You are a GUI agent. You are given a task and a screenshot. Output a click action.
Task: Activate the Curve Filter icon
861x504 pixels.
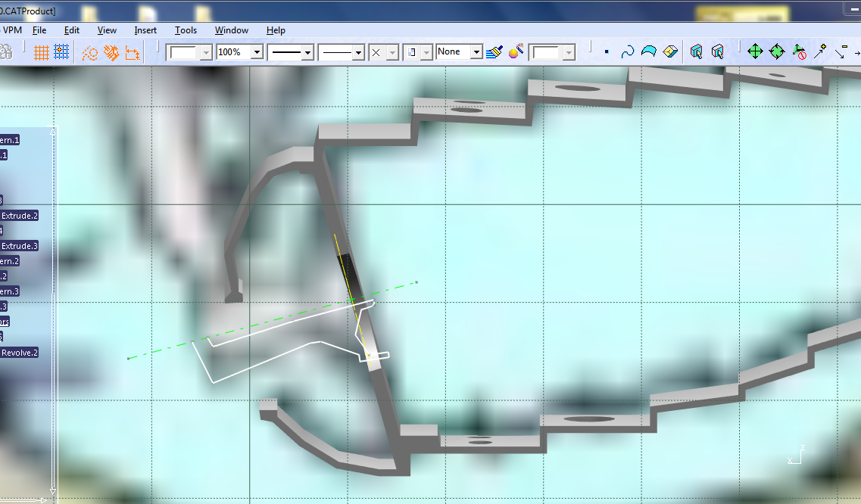click(x=627, y=52)
